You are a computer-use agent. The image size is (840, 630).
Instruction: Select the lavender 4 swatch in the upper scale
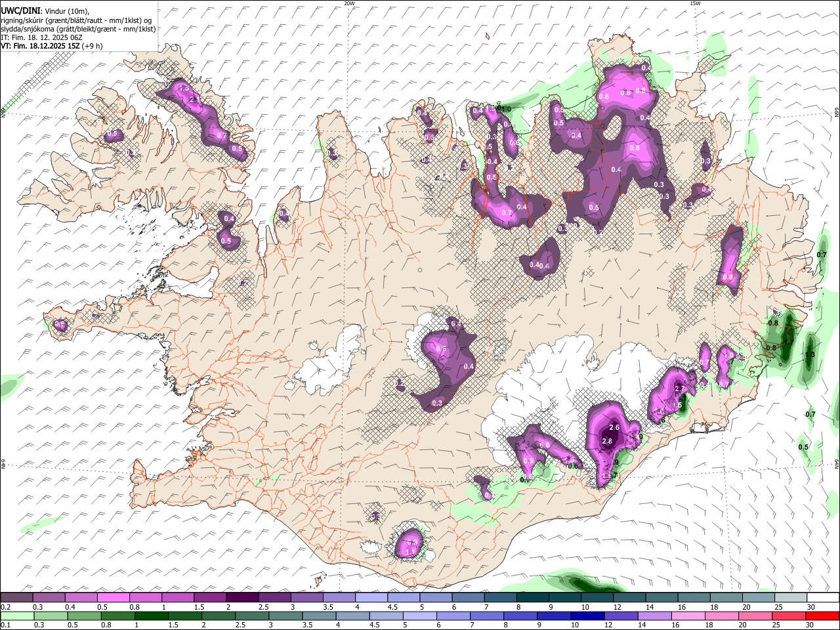tap(371, 597)
